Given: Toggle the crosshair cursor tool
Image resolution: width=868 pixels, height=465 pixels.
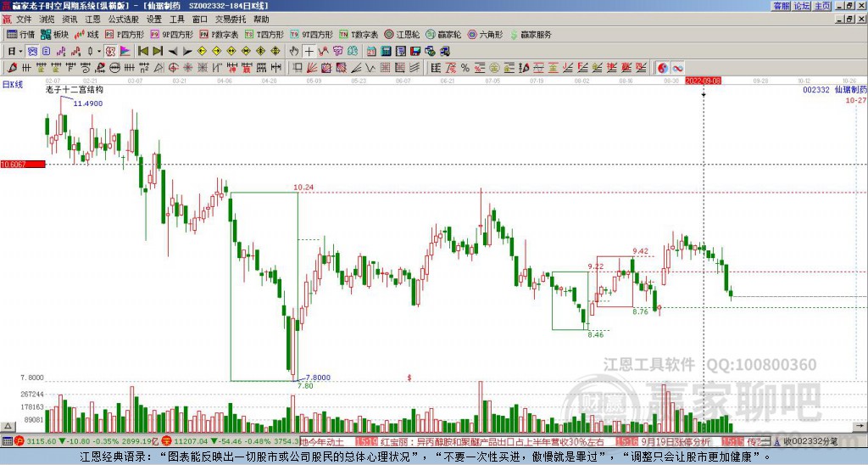Looking at the screenshot, I should tap(309, 52).
